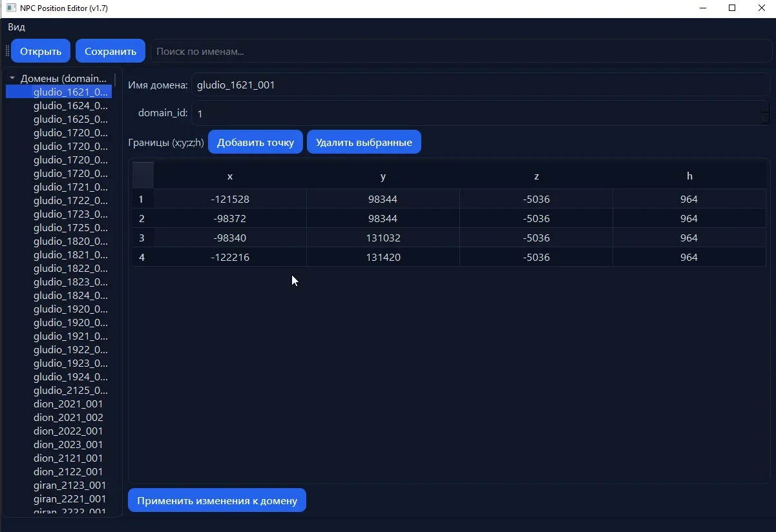Select giran_2123_001 in the domain tree
Image resolution: width=776 pixels, height=532 pixels.
(70, 486)
